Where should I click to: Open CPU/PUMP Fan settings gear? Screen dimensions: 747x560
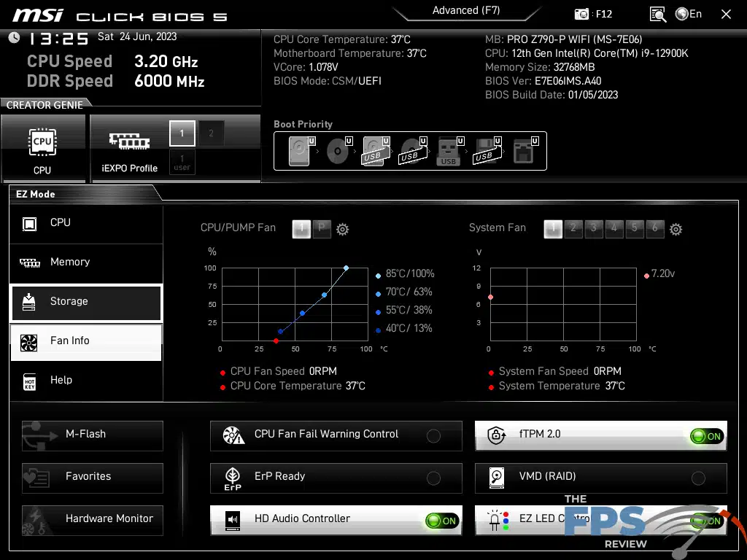(x=342, y=230)
